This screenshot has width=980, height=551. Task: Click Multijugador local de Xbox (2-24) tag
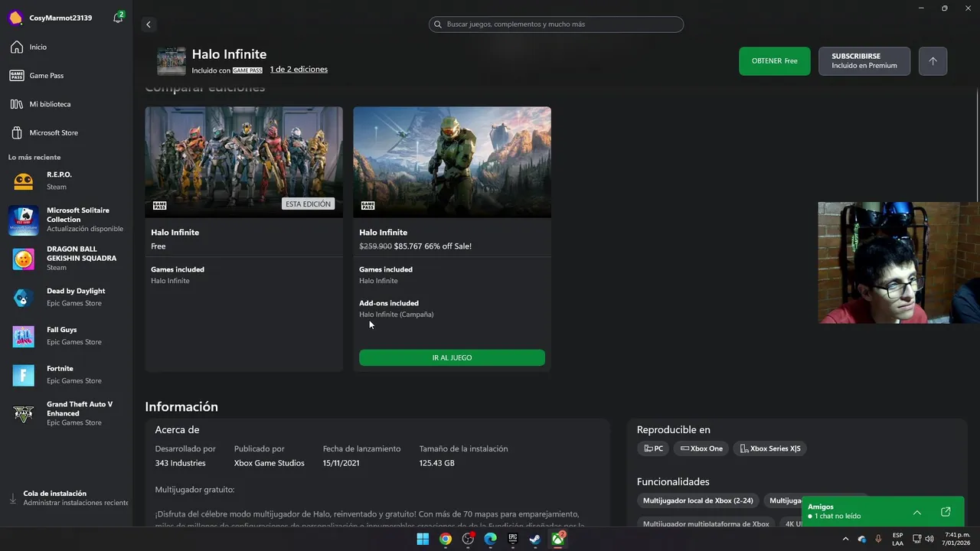(x=697, y=500)
